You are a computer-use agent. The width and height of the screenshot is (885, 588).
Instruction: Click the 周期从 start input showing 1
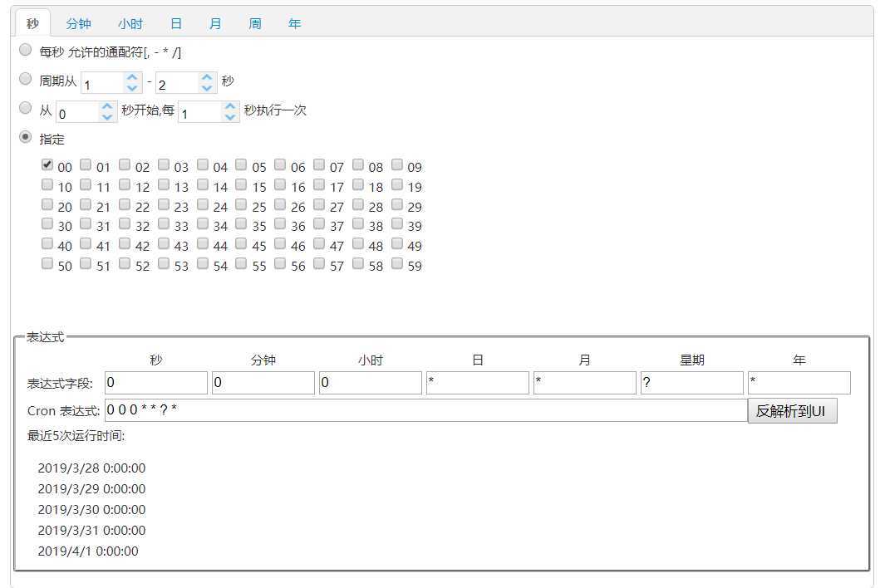(x=103, y=83)
